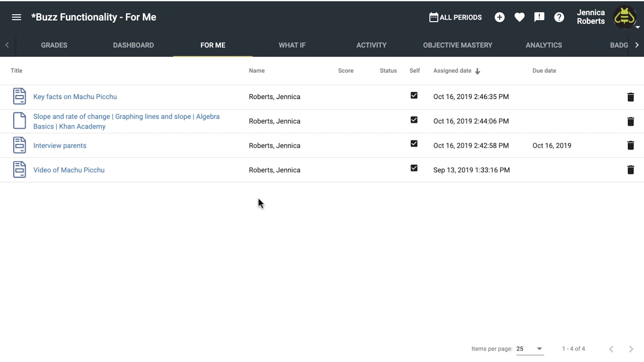644x362 pixels.
Task: Sort by the Title column header
Action: 17,70
